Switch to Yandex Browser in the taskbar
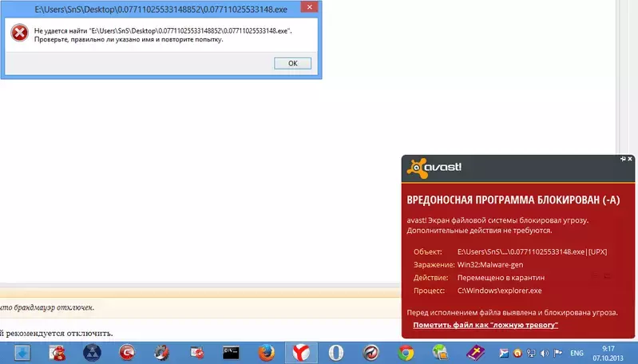 pyautogui.click(x=301, y=353)
